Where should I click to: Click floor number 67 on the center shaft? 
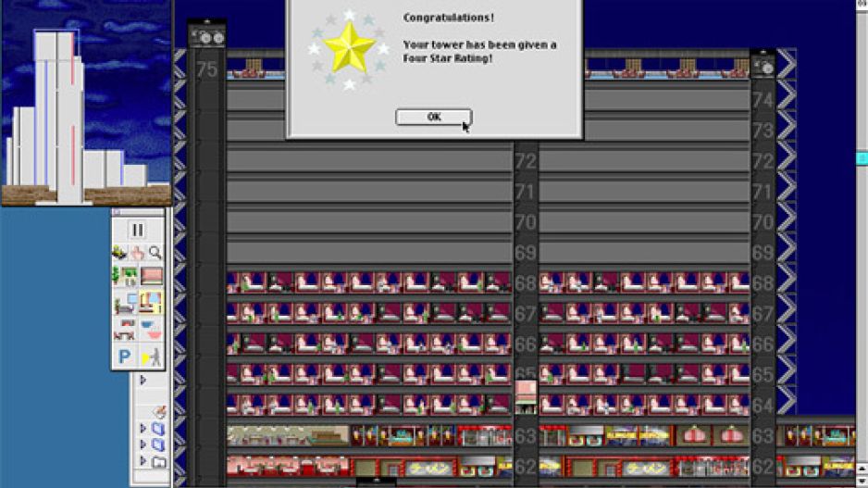(x=526, y=314)
